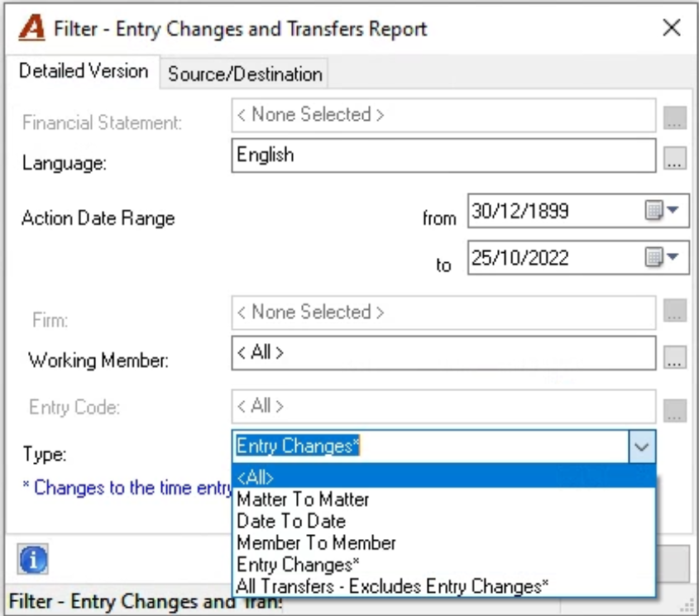699x616 pixels.
Task: Collapse the Type dropdown arrow
Action: 641,446
